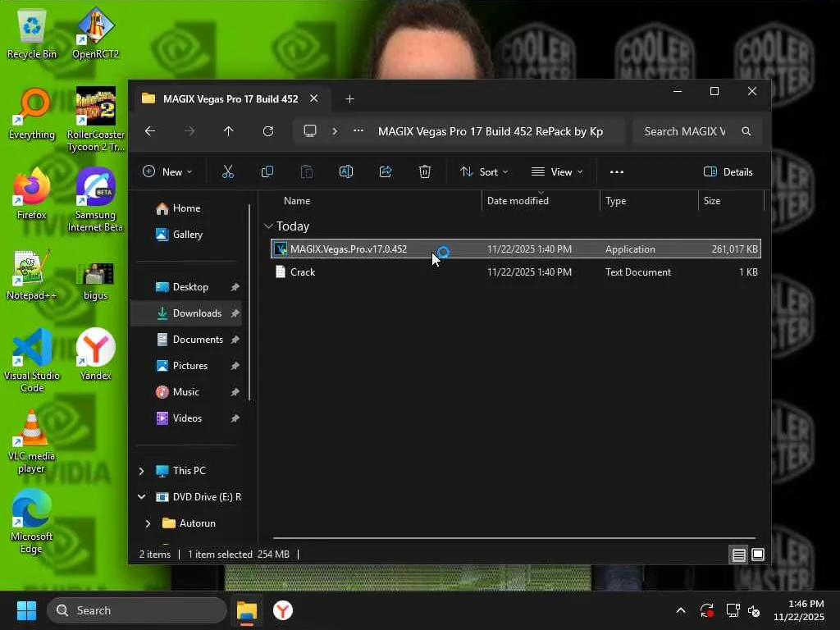Open the View layout dropdown

[x=557, y=172]
